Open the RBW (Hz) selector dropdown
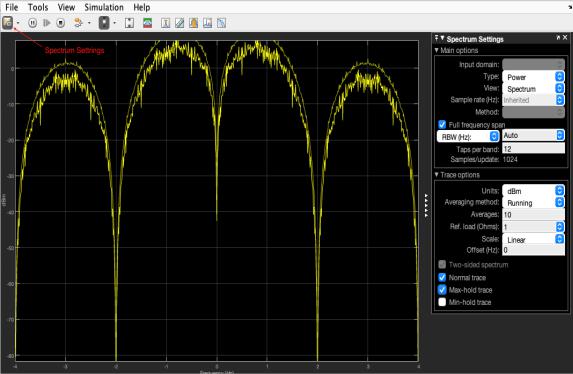 tap(468, 137)
